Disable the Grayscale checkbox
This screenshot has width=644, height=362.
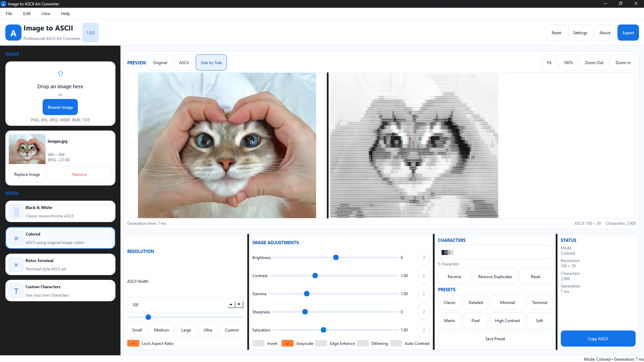pyautogui.click(x=288, y=343)
